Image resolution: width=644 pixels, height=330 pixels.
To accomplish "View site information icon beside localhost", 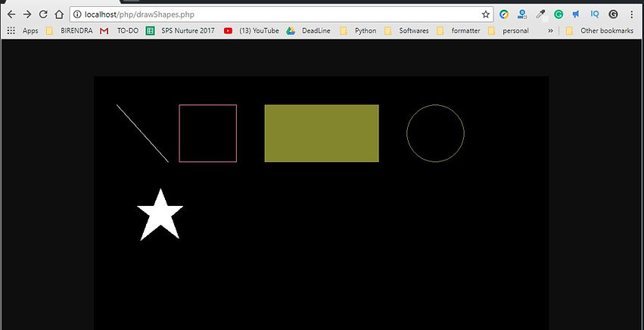I will point(76,15).
